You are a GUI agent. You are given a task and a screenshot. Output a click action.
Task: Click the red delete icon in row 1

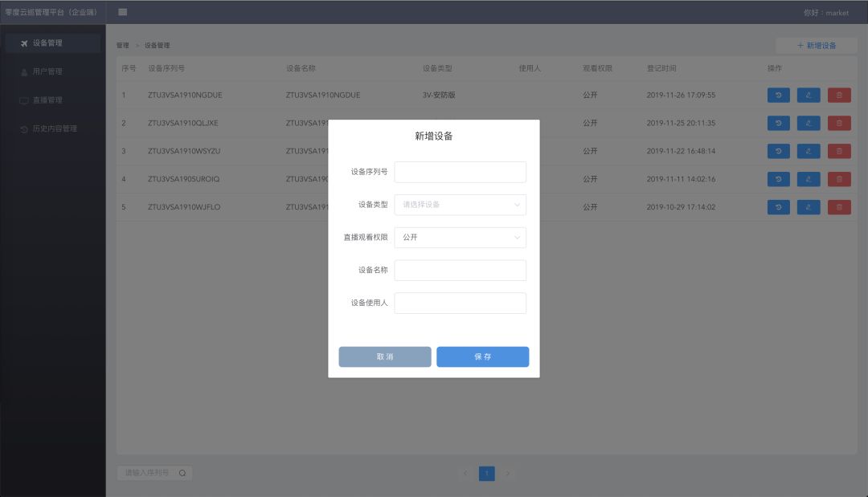point(839,95)
